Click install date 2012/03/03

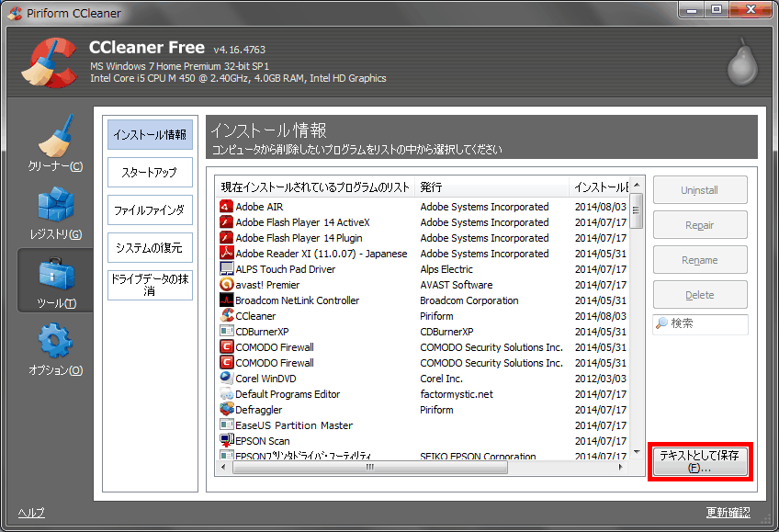[601, 378]
